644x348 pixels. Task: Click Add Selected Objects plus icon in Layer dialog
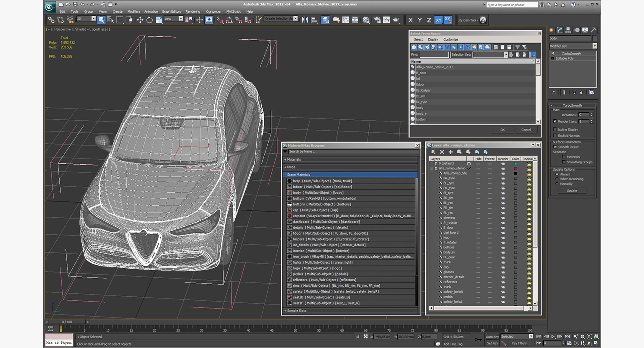450,152
